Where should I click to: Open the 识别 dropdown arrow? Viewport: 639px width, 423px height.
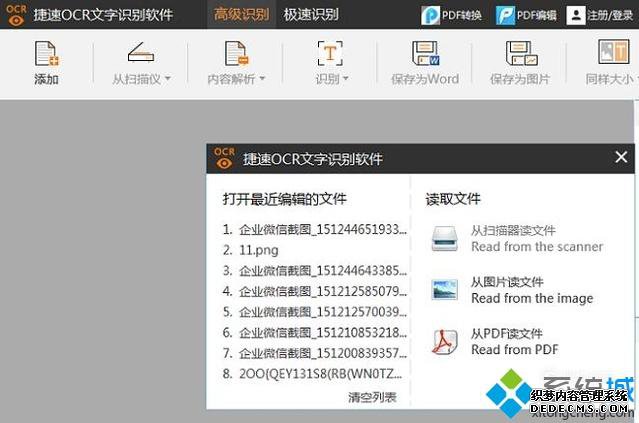(x=346, y=79)
